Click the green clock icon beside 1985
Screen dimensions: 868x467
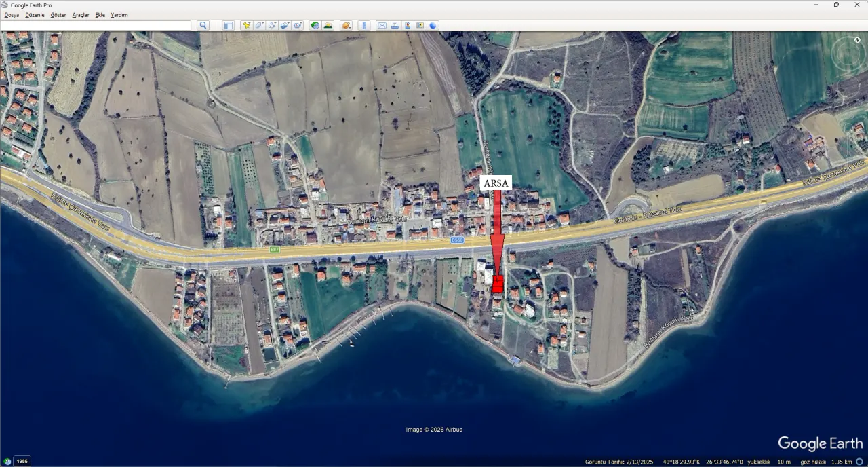tap(7, 461)
